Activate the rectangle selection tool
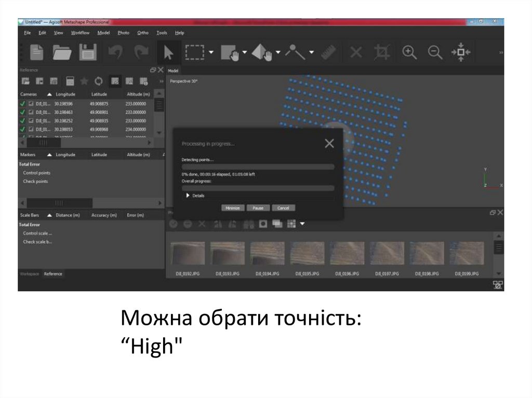Screen dimensions: 532x398 click(195, 52)
